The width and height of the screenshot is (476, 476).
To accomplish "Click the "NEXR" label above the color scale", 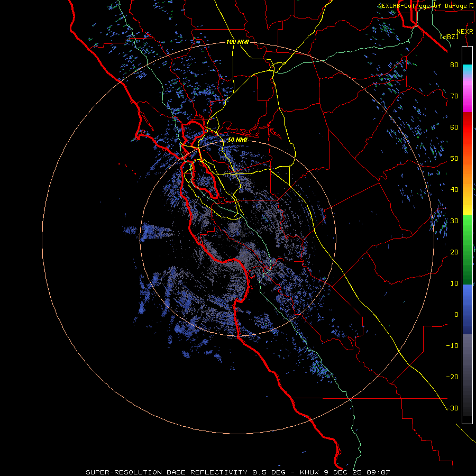I will point(465,32).
